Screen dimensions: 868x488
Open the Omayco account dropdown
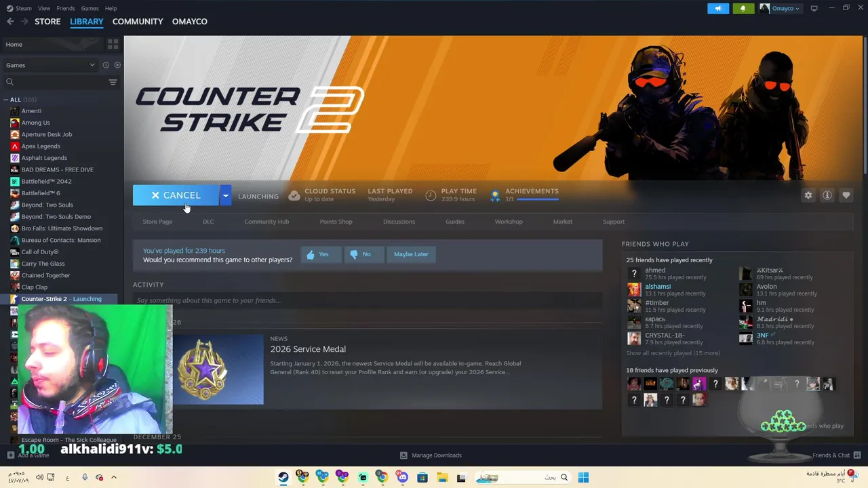point(780,8)
